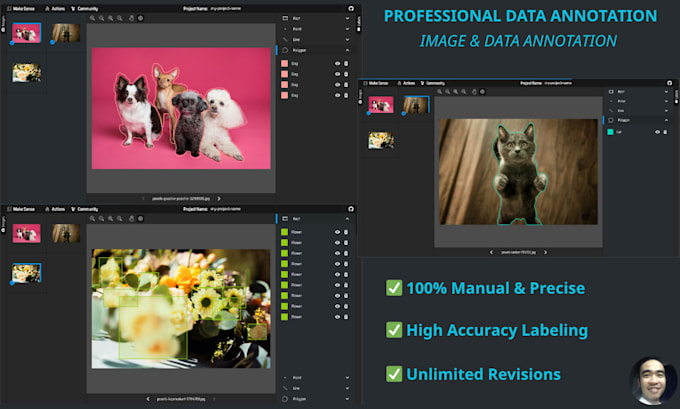
Task: Click the Images side tab in dogs window
Action: (x=3, y=23)
